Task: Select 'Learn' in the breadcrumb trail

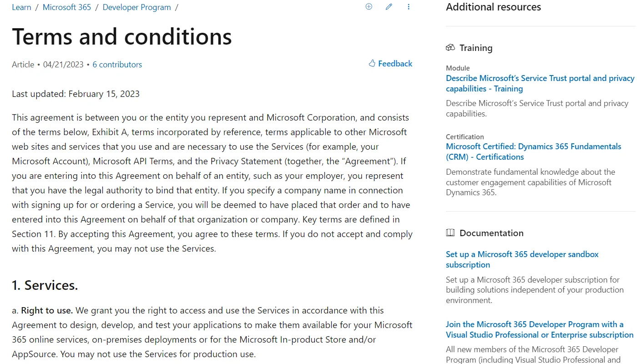Action: tap(21, 7)
